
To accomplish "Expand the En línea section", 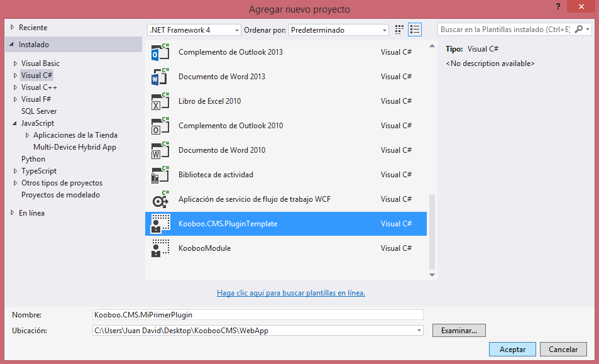I will pos(12,212).
